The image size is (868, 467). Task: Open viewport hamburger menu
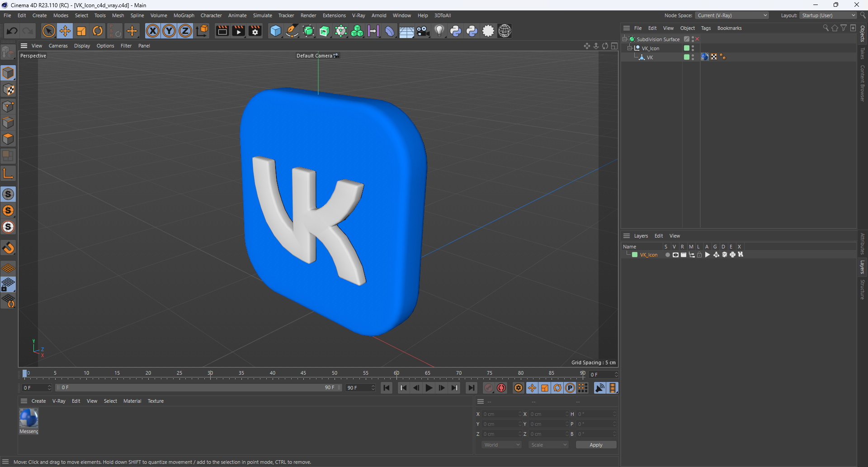(x=24, y=46)
